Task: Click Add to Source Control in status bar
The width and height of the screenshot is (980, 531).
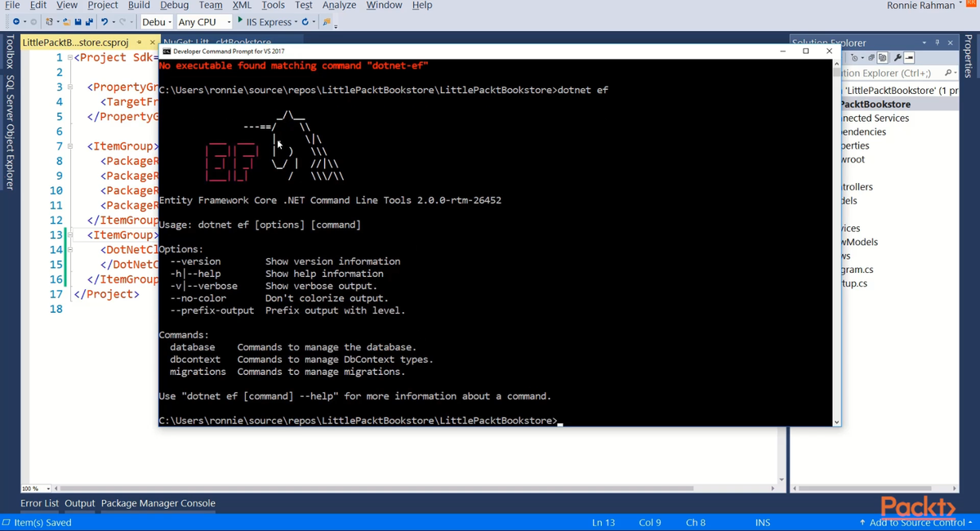Action: point(915,522)
